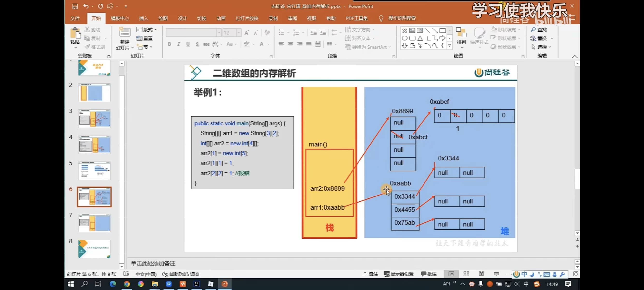Open Slide Sorter view in status bar
Image resolution: width=644 pixels, height=290 pixels.
click(x=466, y=274)
